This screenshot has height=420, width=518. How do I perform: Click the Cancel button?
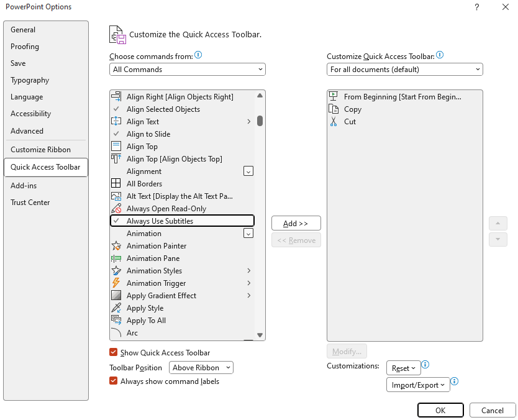[x=493, y=411]
